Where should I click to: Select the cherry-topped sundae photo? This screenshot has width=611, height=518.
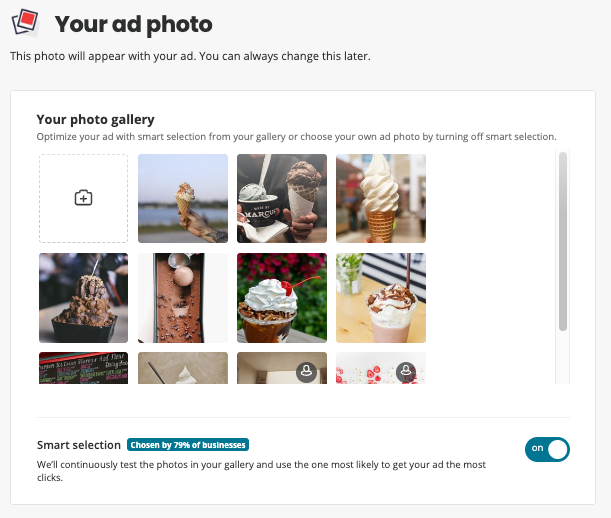(x=282, y=297)
